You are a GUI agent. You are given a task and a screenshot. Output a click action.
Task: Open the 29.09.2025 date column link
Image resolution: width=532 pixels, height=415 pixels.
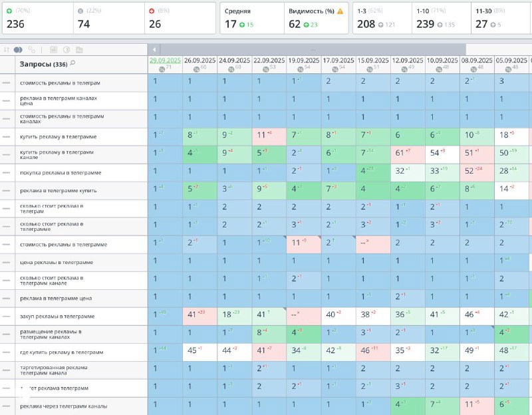[165, 61]
